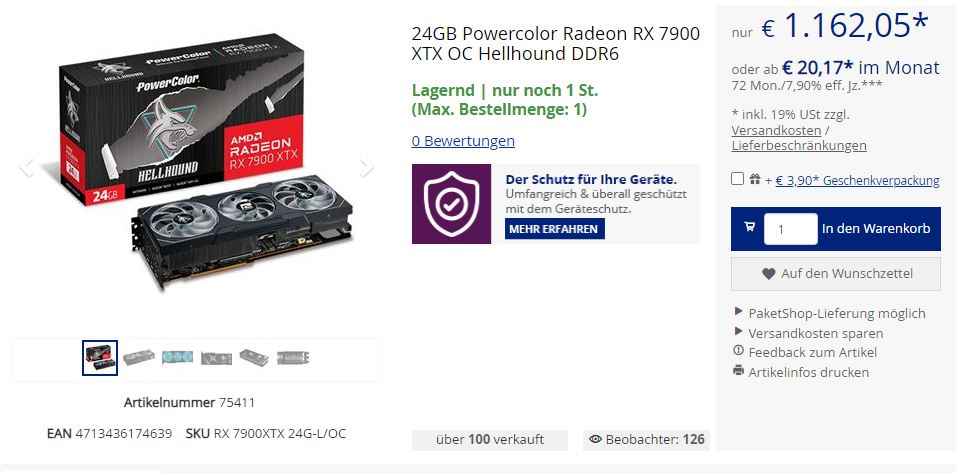This screenshot has height=473, width=963.
Task: Click the MEHR ERFAHREN button
Action: [553, 229]
